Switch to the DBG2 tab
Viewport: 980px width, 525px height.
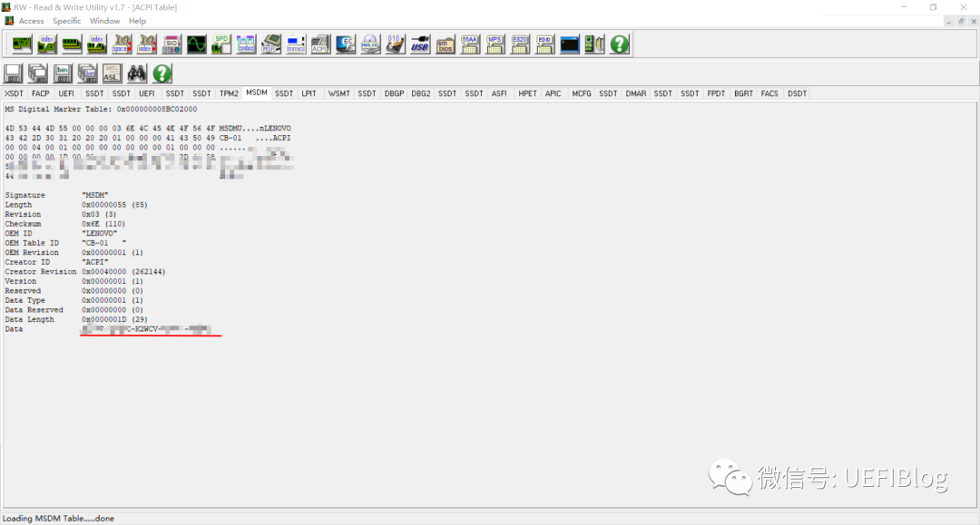coord(421,93)
